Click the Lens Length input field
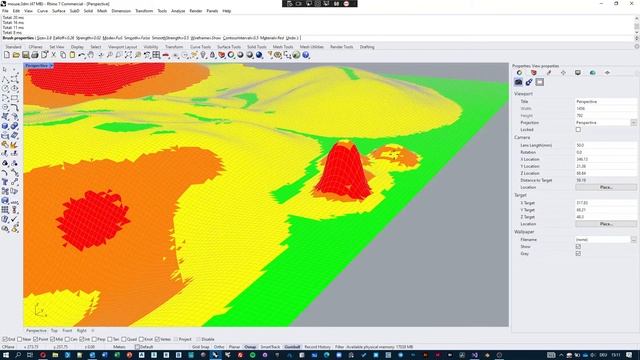Viewport: 640px width, 360px height. click(606, 145)
